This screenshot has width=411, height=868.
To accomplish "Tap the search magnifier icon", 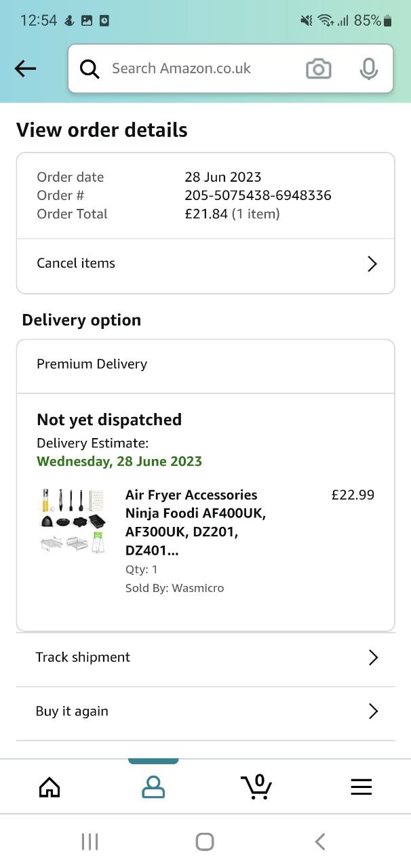I will [x=90, y=68].
